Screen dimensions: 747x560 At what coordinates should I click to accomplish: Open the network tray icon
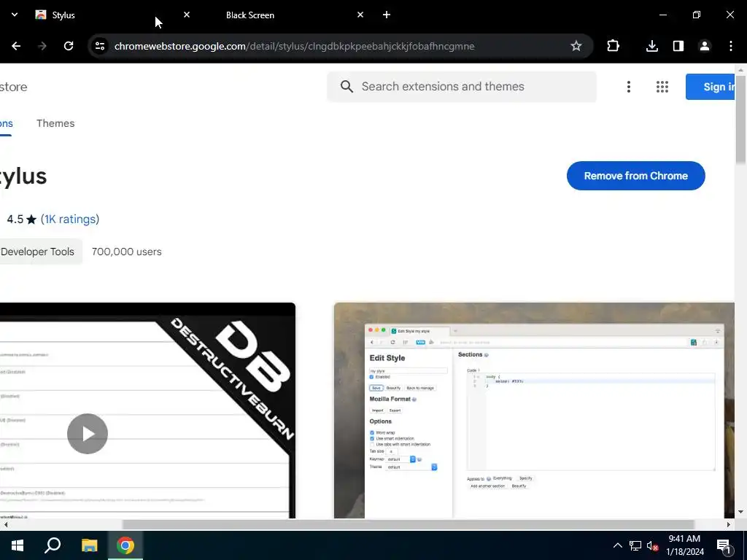[x=635, y=545]
